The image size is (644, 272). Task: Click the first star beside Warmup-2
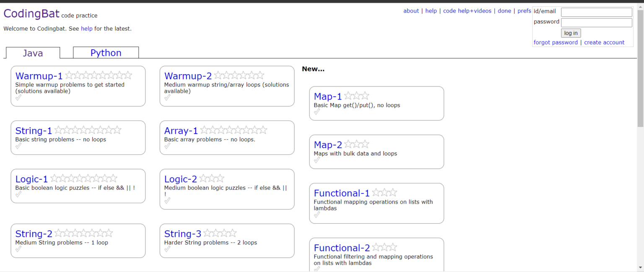[x=218, y=75]
